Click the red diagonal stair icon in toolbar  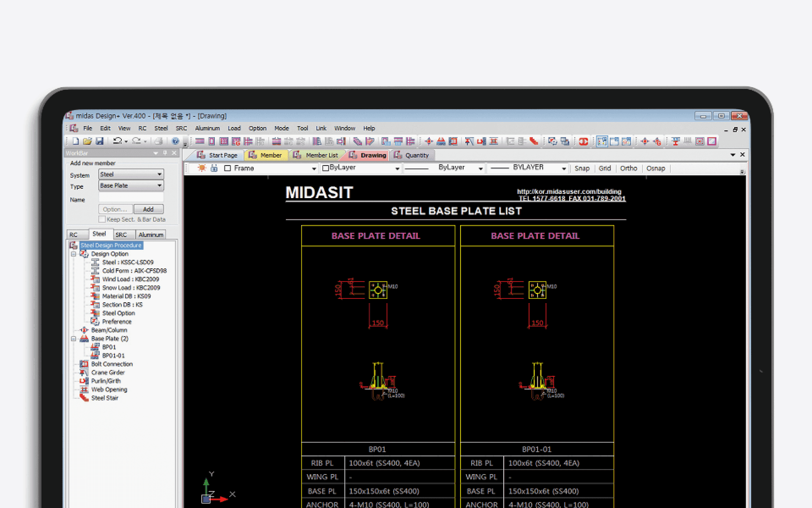pyautogui.click(x=534, y=141)
